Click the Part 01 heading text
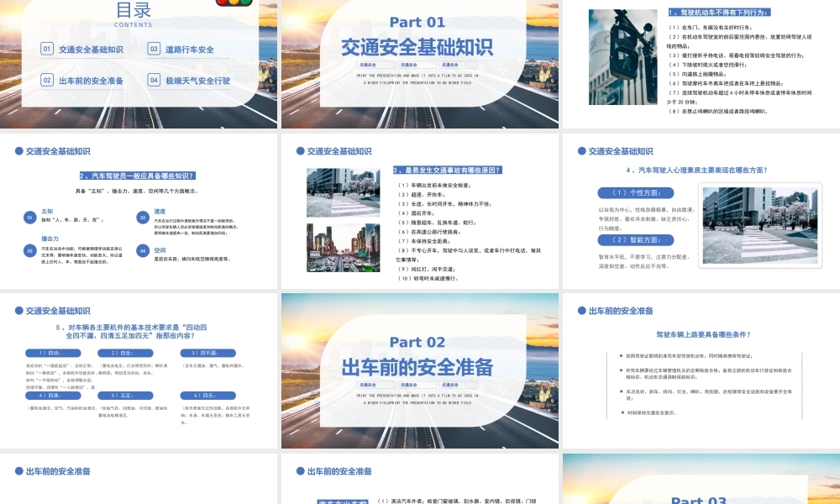 [417, 23]
